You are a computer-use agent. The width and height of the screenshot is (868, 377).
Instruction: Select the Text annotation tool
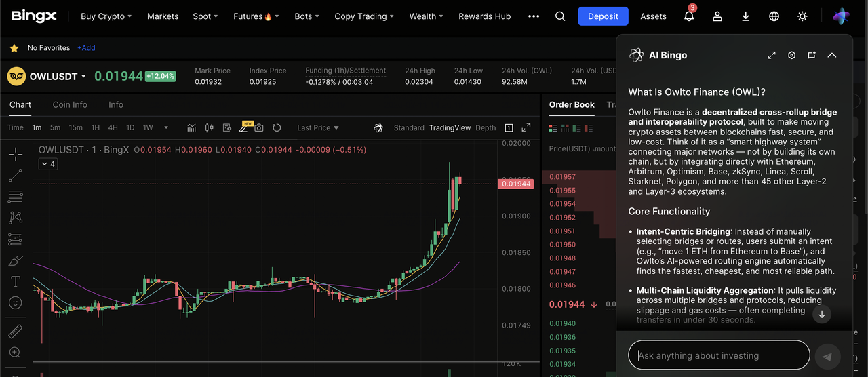tap(15, 281)
